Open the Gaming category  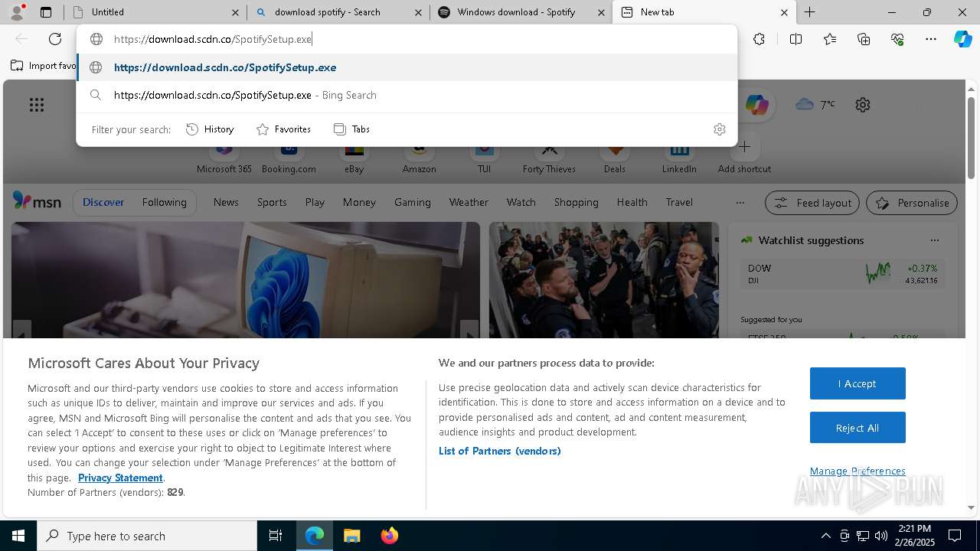pos(413,202)
